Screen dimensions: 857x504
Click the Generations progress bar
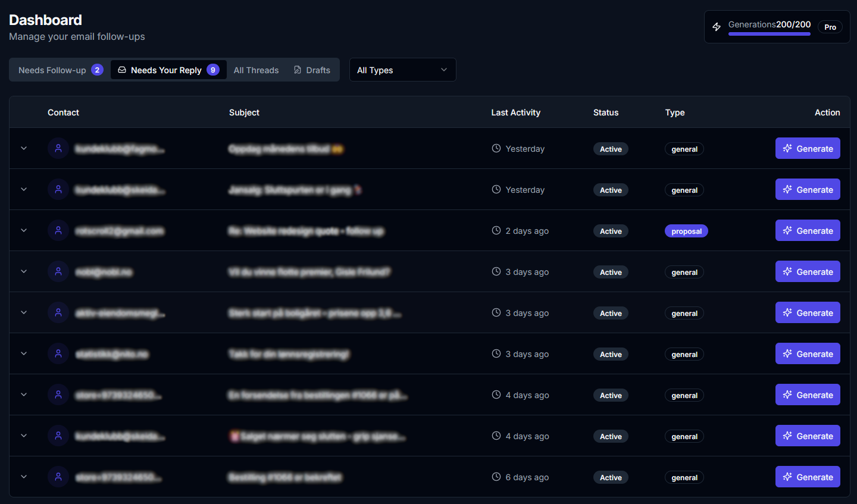click(x=769, y=35)
